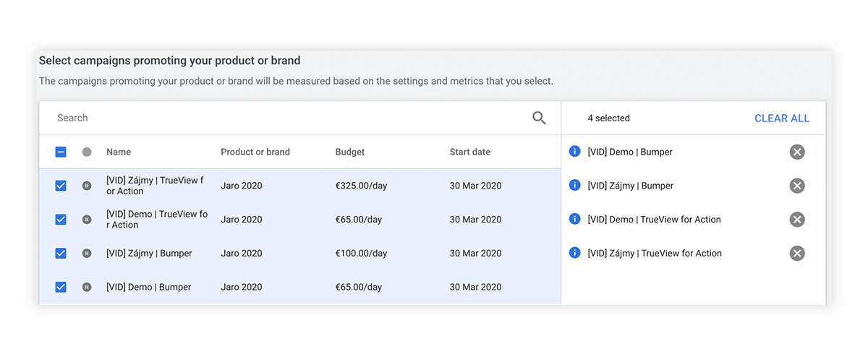The height and width of the screenshot is (354, 868).
Task: Uncheck the [VID] Demo | Bumper row
Action: coord(61,287)
